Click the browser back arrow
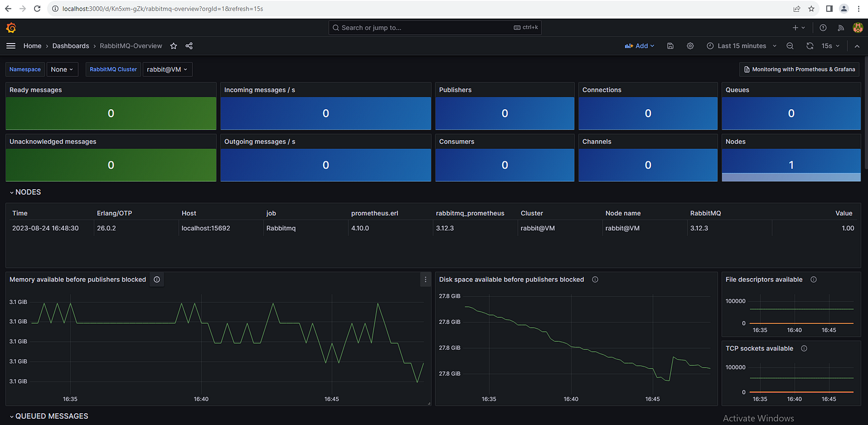Viewport: 868px width, 425px height. (x=7, y=9)
